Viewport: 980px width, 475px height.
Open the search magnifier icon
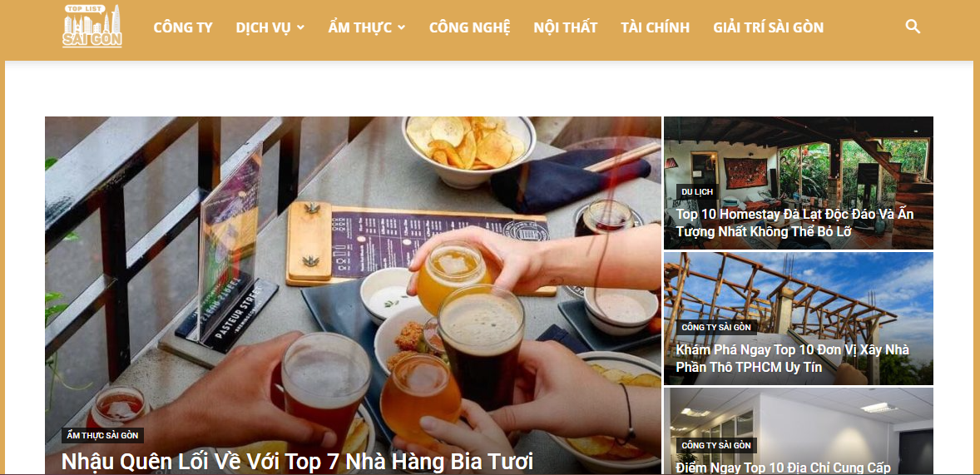coord(913,27)
